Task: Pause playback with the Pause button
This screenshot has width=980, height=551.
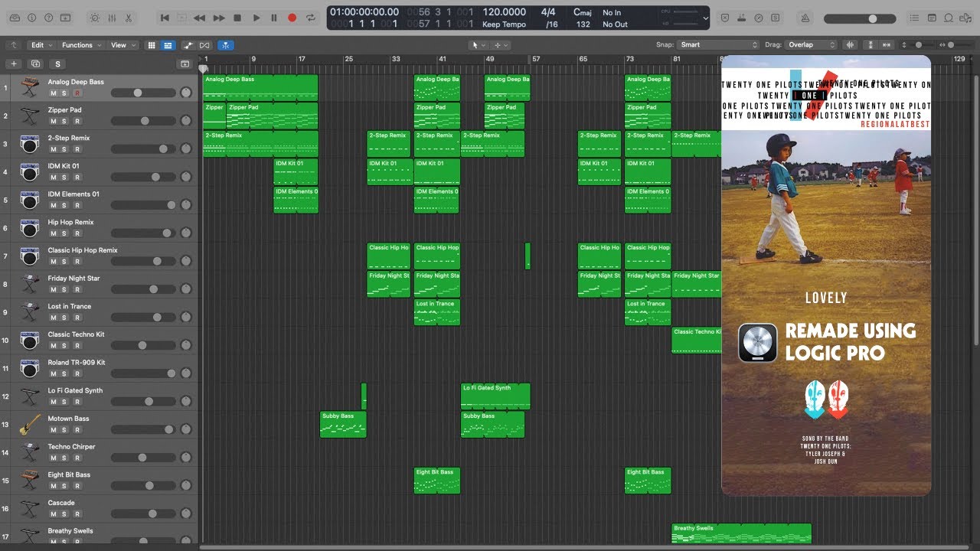Action: 274,18
